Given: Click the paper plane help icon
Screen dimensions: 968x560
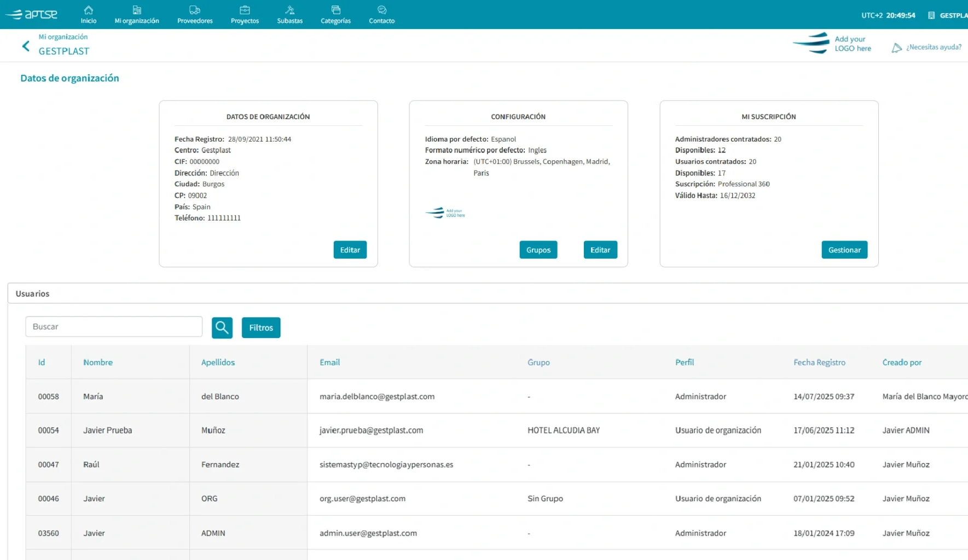Looking at the screenshot, I should [896, 48].
